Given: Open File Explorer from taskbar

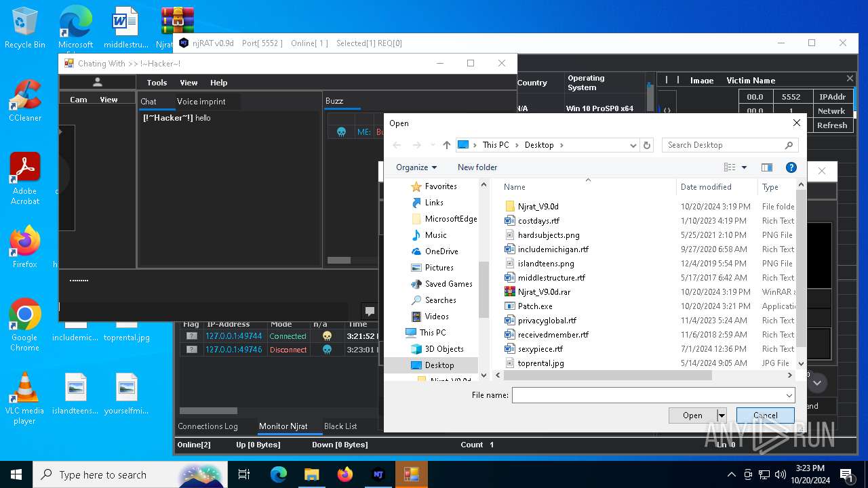Looking at the screenshot, I should click(311, 474).
